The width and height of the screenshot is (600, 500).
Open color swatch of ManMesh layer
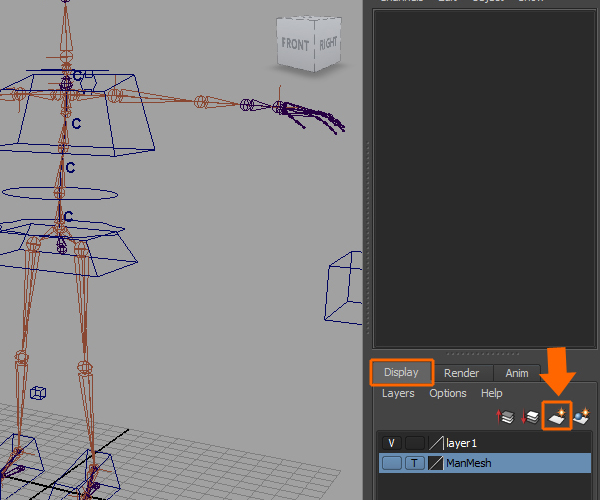click(435, 463)
